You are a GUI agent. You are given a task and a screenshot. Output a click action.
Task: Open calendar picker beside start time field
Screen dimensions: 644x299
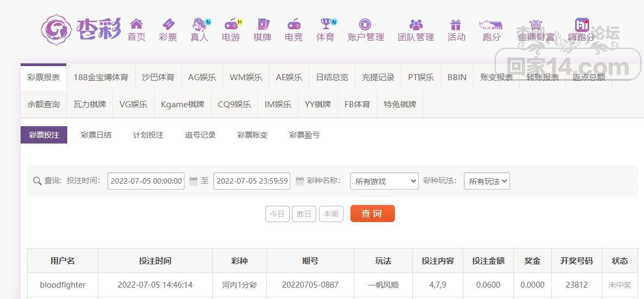(194, 181)
